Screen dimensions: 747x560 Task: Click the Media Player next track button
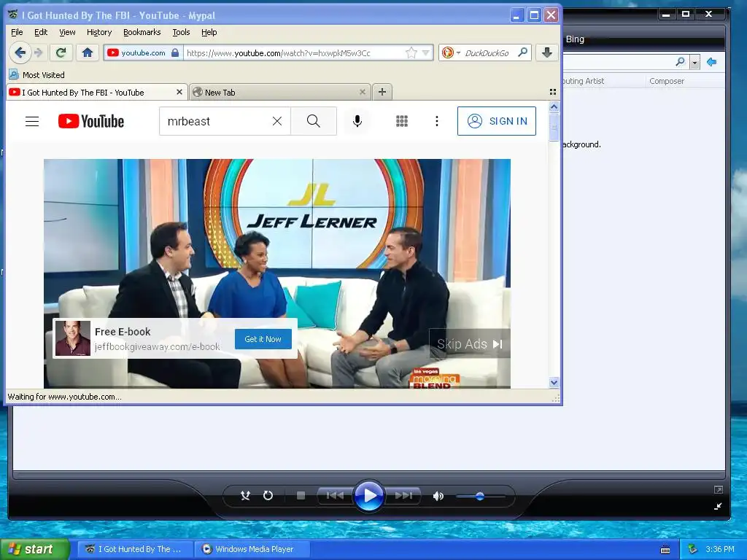[403, 496]
